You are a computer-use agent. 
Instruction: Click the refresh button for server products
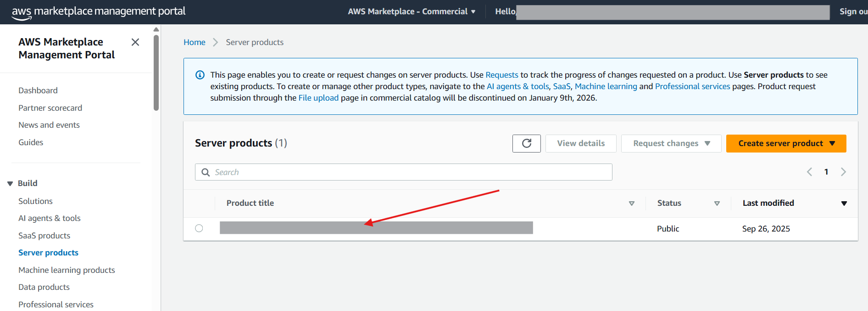point(527,143)
